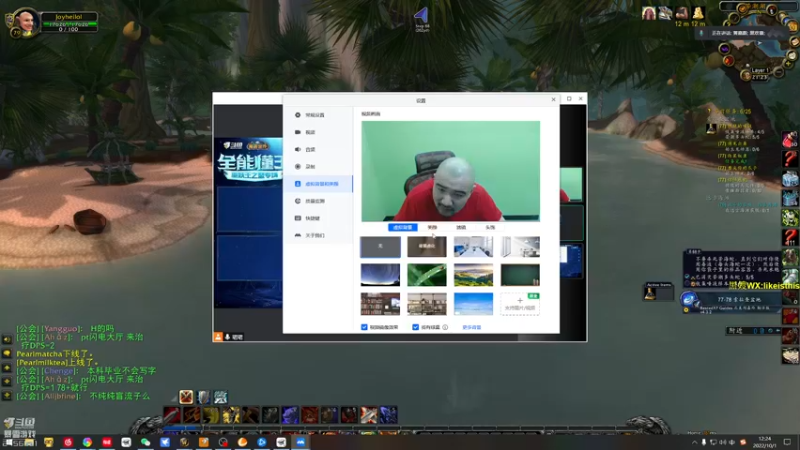This screenshot has width=800, height=450.
Task: Zoom out minimap with minus button
Action: pyautogui.click(x=779, y=73)
